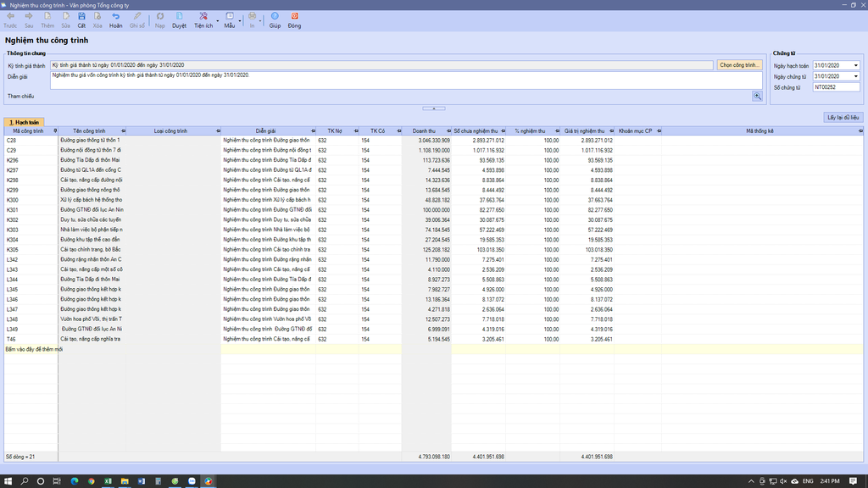
Task: Click the Kỳ tính giá thành field
Action: coord(381,65)
